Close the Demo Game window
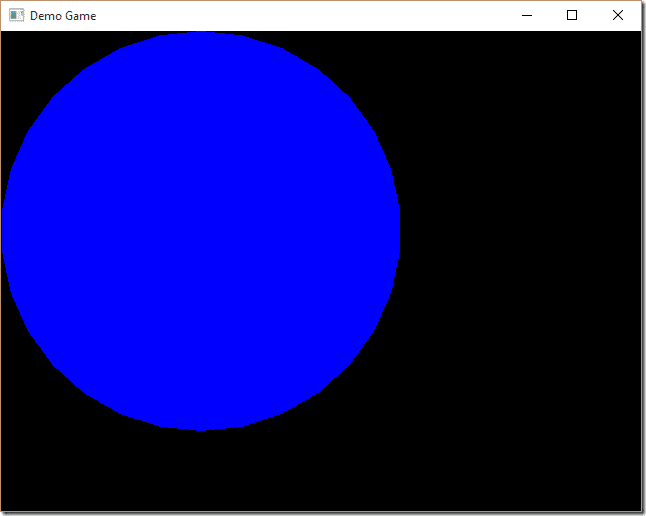The width and height of the screenshot is (646, 516). tap(618, 16)
